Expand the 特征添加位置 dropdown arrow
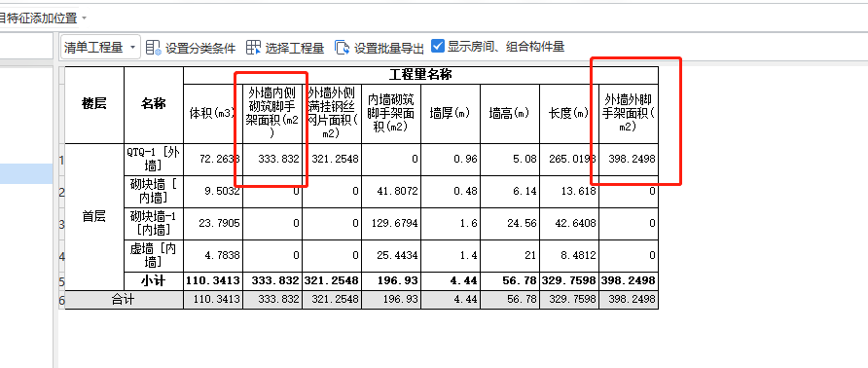 coord(84,18)
